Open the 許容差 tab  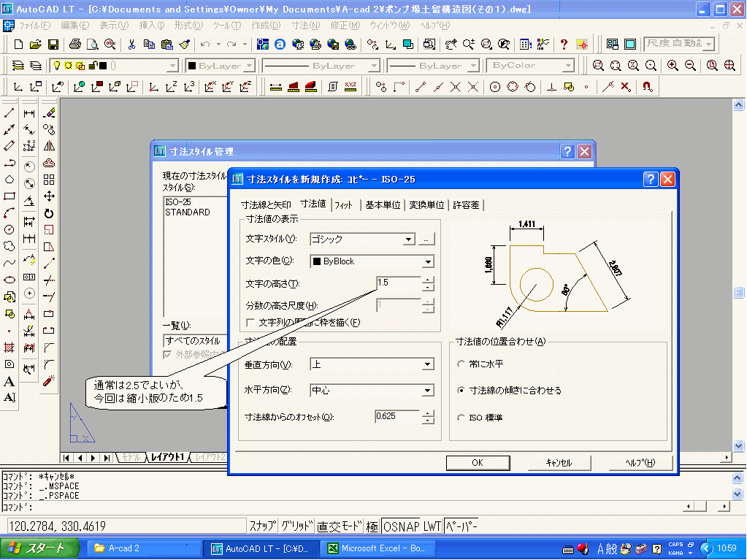[466, 205]
